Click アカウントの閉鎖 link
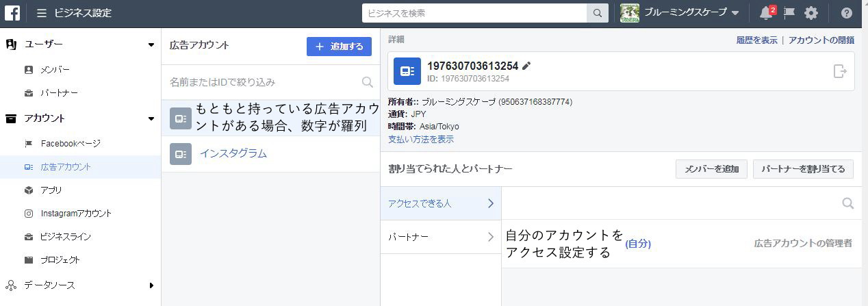 (x=821, y=40)
